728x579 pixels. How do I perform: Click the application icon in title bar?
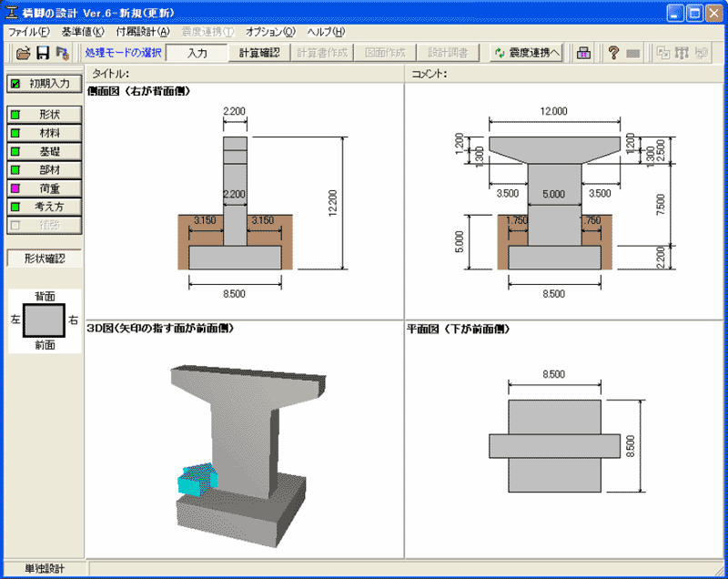(12, 13)
